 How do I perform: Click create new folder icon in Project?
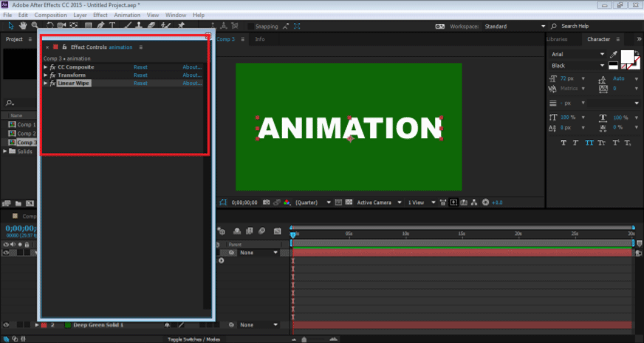coord(18,203)
